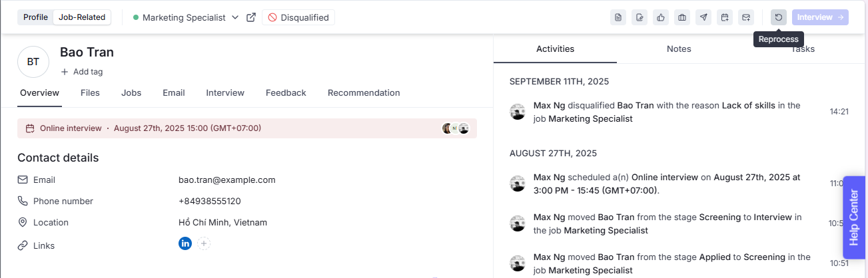Expand the Marketing Specialist job dropdown
The width and height of the screenshot is (868, 278).
click(x=234, y=17)
